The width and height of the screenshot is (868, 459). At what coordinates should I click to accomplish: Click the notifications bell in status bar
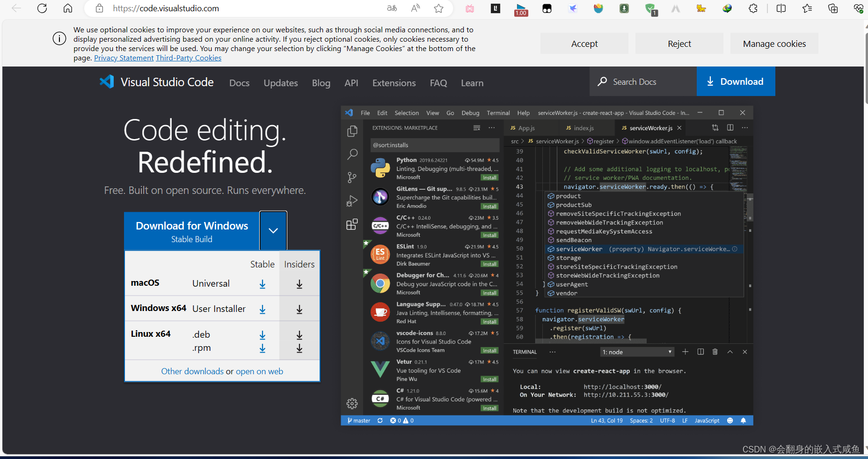click(x=743, y=421)
